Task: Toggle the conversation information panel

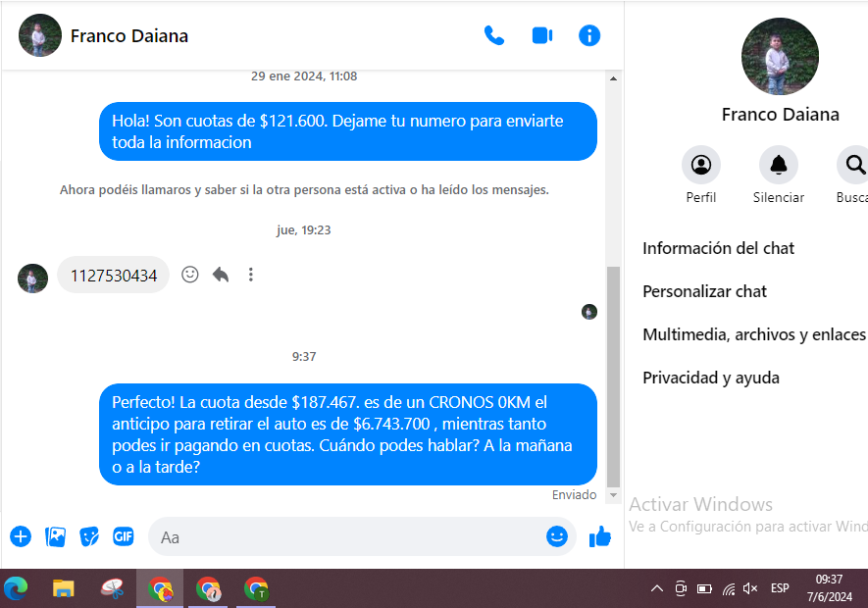Action: click(589, 36)
